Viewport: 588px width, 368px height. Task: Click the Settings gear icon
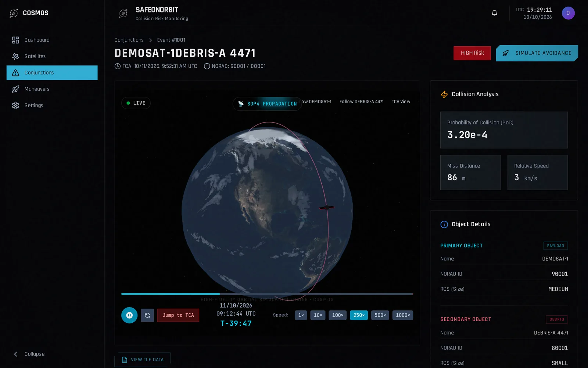(15, 105)
